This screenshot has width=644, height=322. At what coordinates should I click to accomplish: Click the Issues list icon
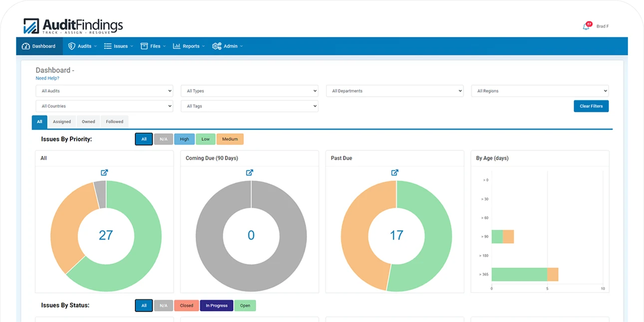pyautogui.click(x=108, y=46)
